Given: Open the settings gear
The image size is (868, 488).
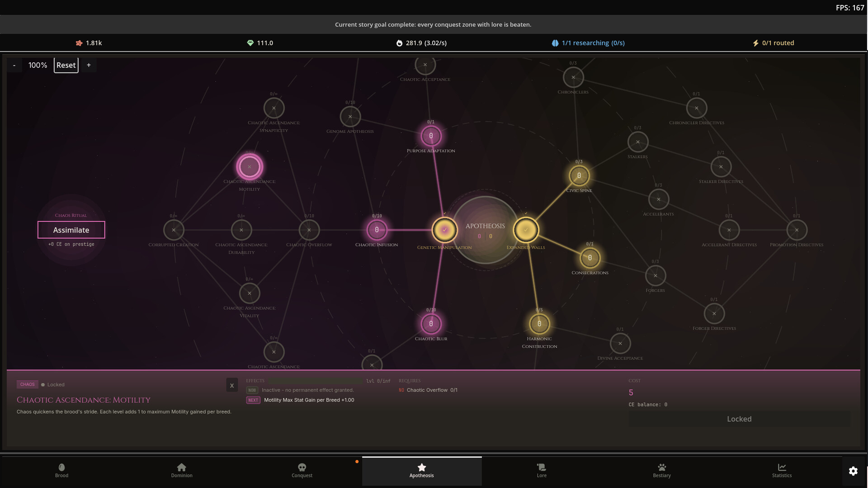Looking at the screenshot, I should coord(853,471).
